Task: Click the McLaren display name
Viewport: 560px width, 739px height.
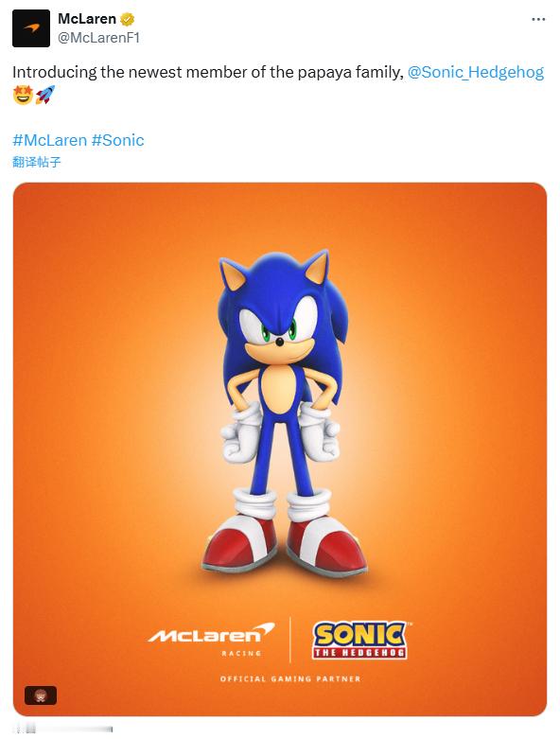Action: click(87, 19)
